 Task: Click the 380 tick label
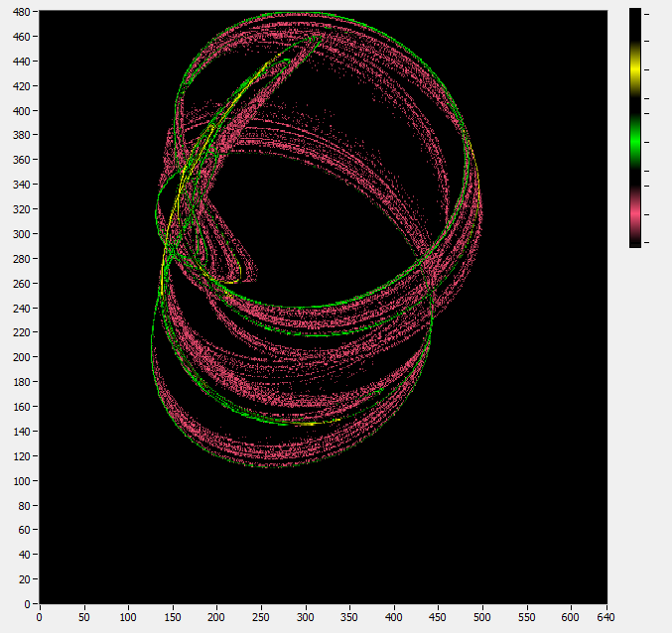22,135
